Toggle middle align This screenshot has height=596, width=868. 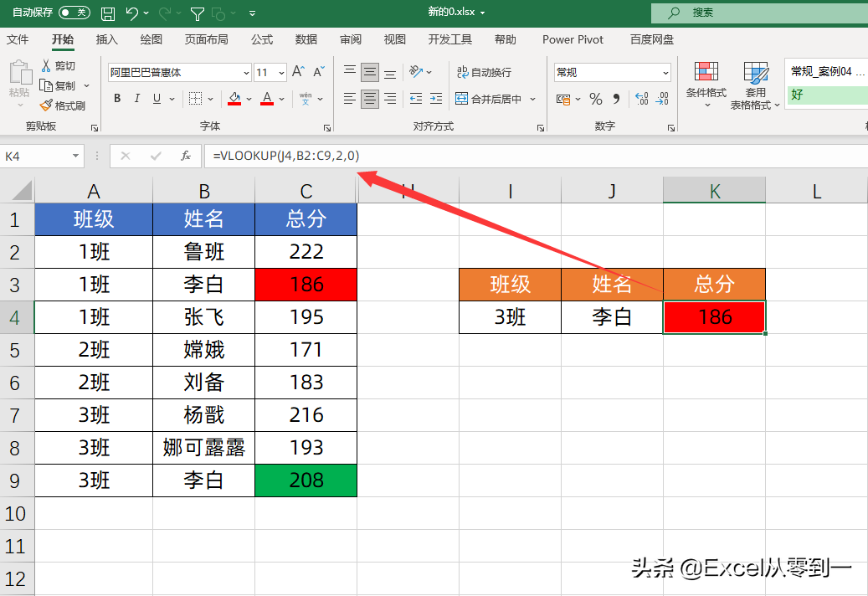click(x=370, y=72)
